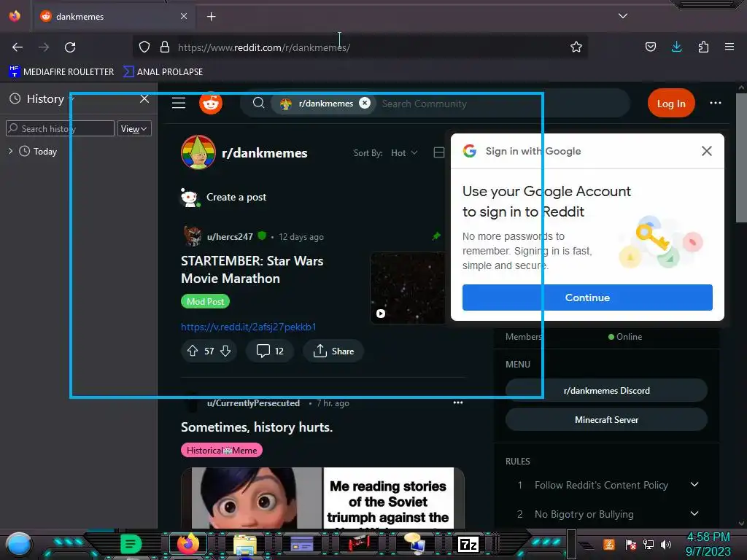Open the history View dropdown

pos(134,128)
